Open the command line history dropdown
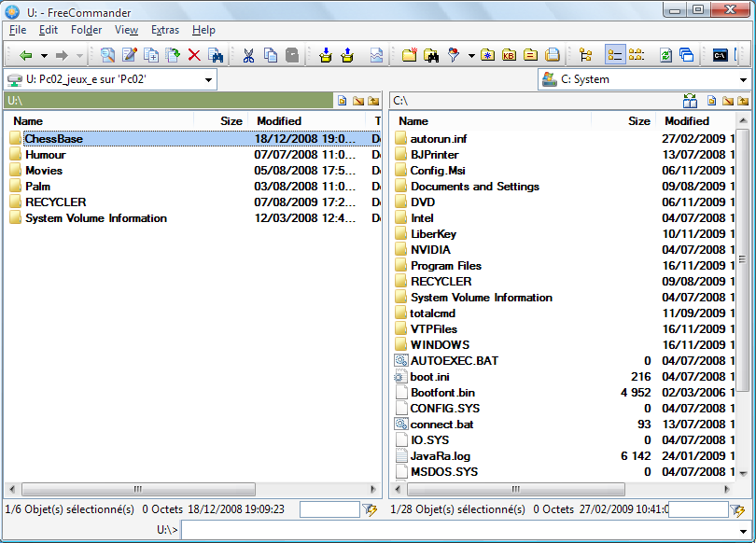Image resolution: width=756 pixels, height=543 pixels. pyautogui.click(x=744, y=532)
